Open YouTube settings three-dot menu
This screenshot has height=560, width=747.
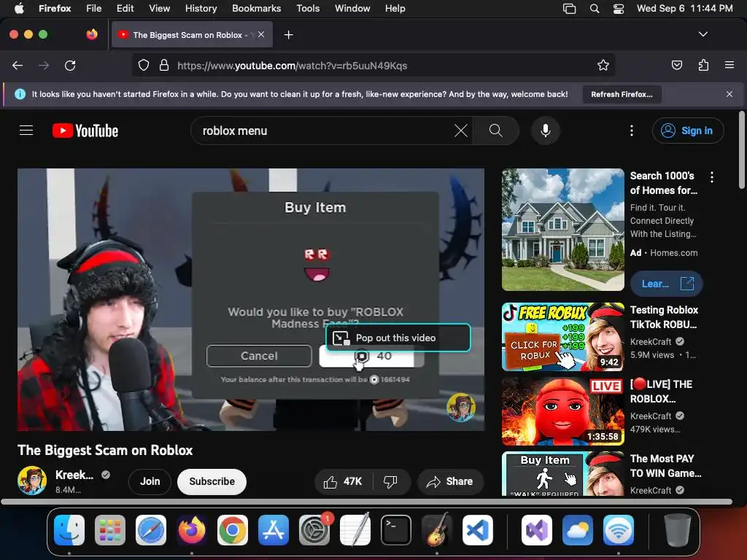pos(632,131)
